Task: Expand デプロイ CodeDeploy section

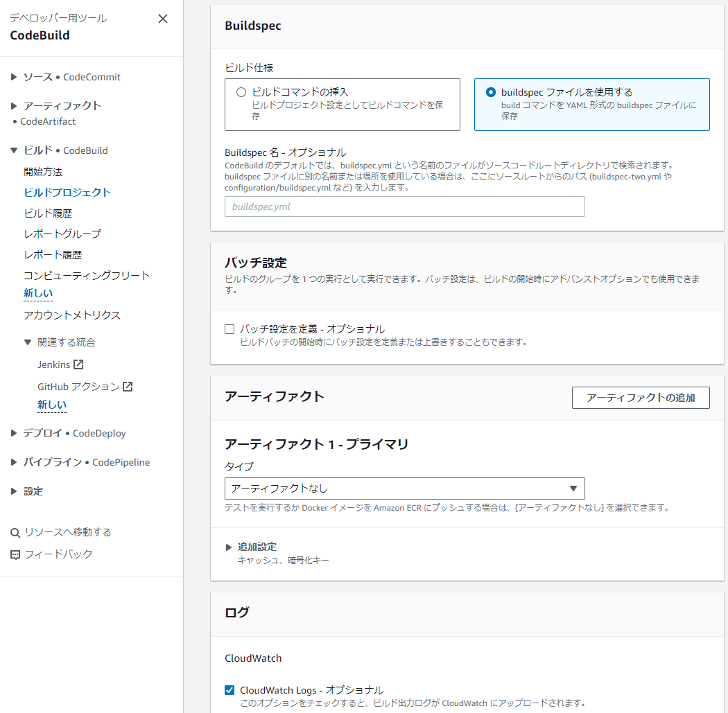Action: (x=14, y=433)
